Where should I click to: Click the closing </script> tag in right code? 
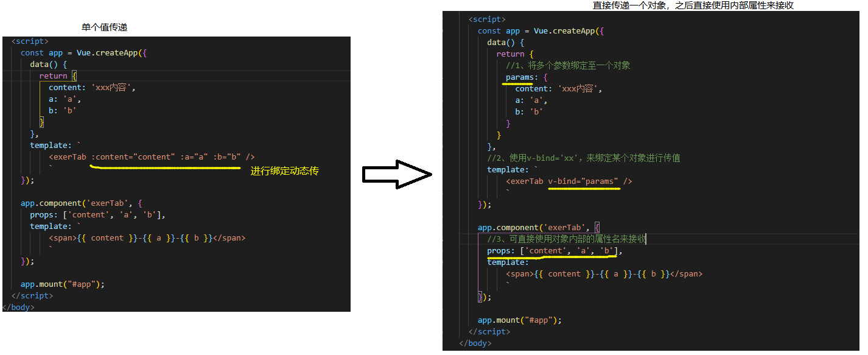(489, 331)
